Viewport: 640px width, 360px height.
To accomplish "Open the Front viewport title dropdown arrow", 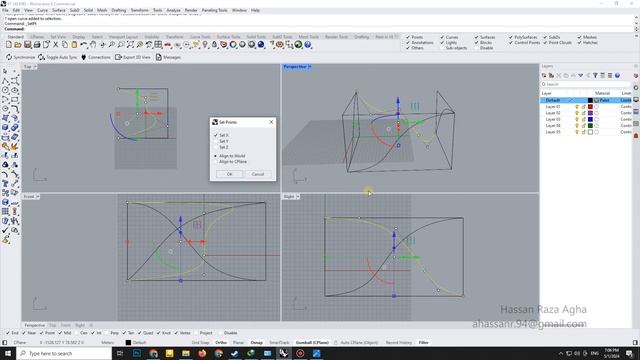I will (x=38, y=197).
